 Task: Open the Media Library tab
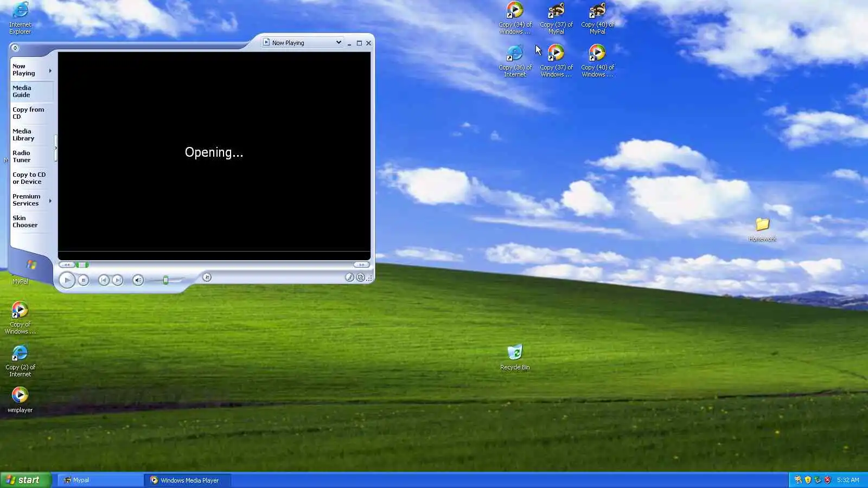click(x=31, y=135)
